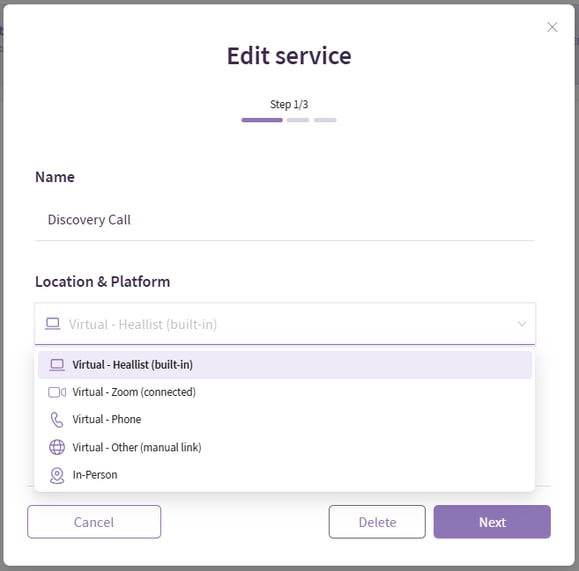
Task: Pick Virtual - Phone as the platform
Action: click(x=285, y=420)
